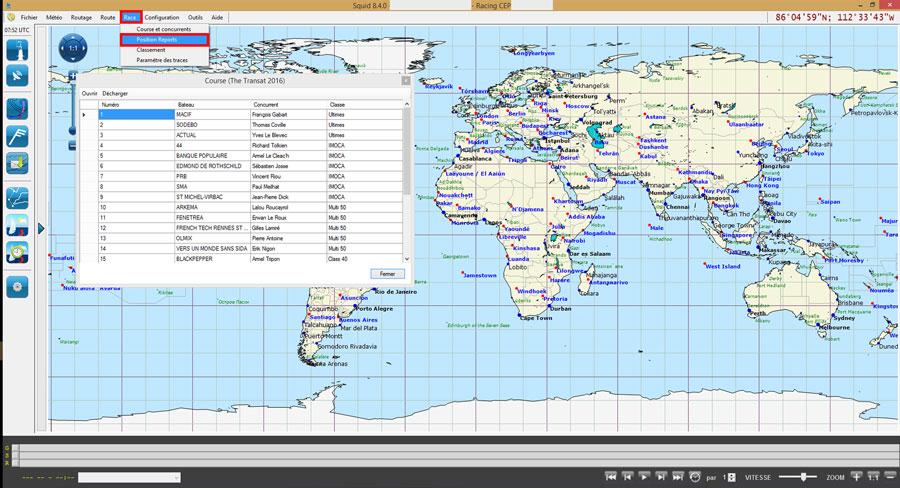Click the mail download sidebar icon

(17, 162)
